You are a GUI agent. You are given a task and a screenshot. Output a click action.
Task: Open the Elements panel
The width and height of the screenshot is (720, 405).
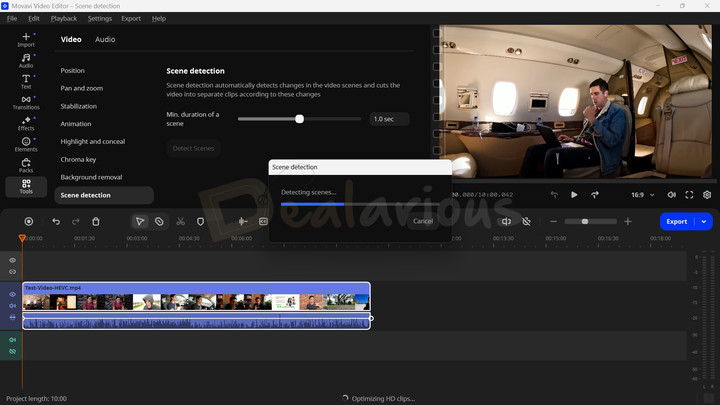tap(26, 145)
